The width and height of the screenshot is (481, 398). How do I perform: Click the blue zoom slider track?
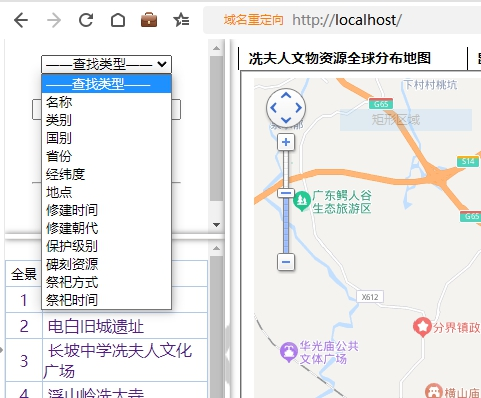coord(286,225)
